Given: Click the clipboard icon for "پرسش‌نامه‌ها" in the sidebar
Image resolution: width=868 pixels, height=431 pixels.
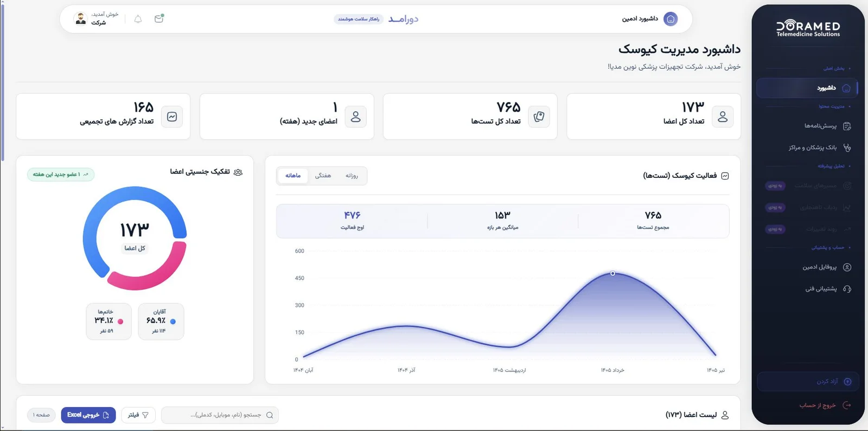Looking at the screenshot, I should pyautogui.click(x=847, y=126).
